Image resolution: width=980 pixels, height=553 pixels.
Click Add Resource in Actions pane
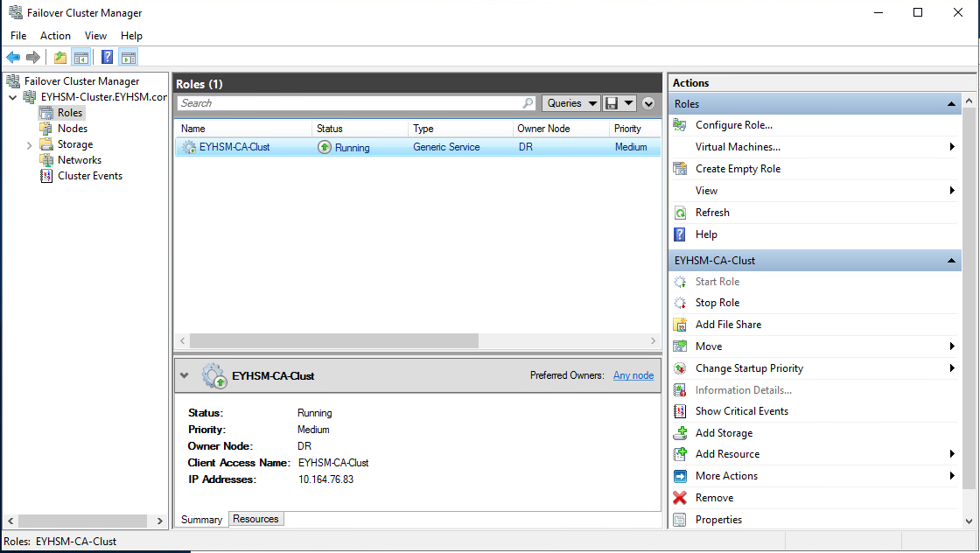[x=727, y=454]
